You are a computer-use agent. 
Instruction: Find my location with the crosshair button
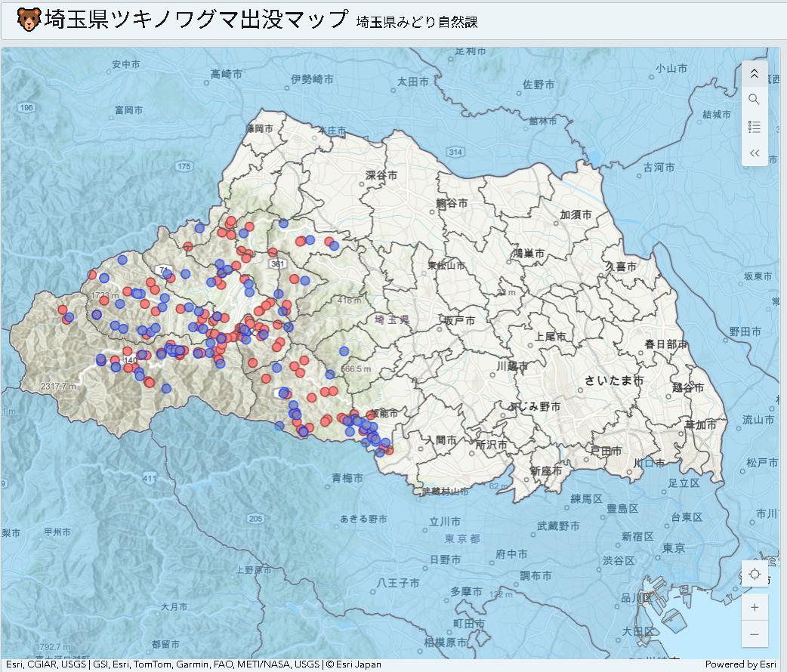point(755,574)
